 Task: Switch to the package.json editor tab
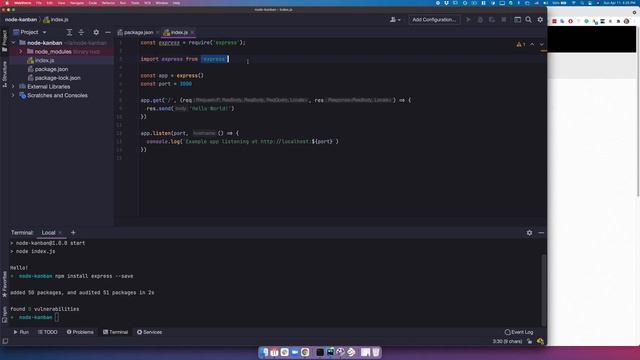[138, 32]
